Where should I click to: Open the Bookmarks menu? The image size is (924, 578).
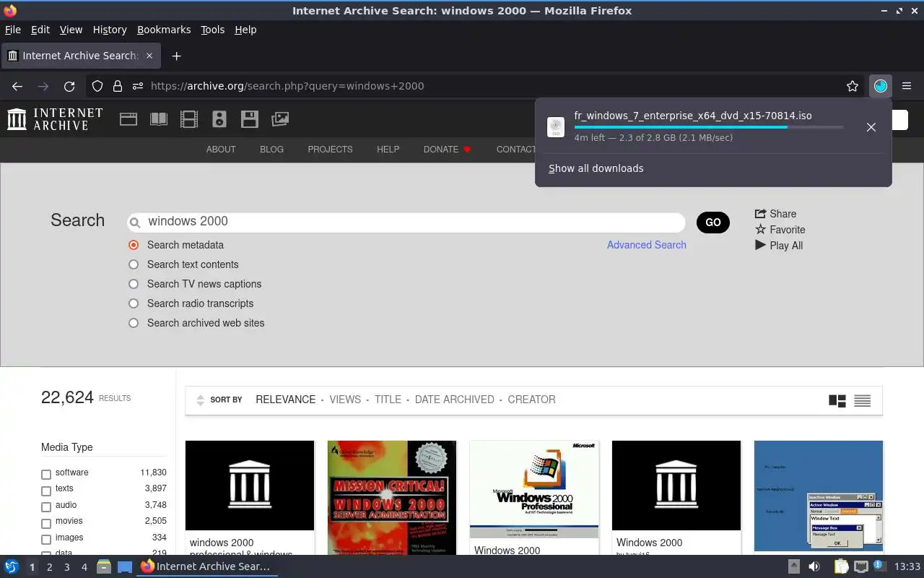click(x=164, y=30)
